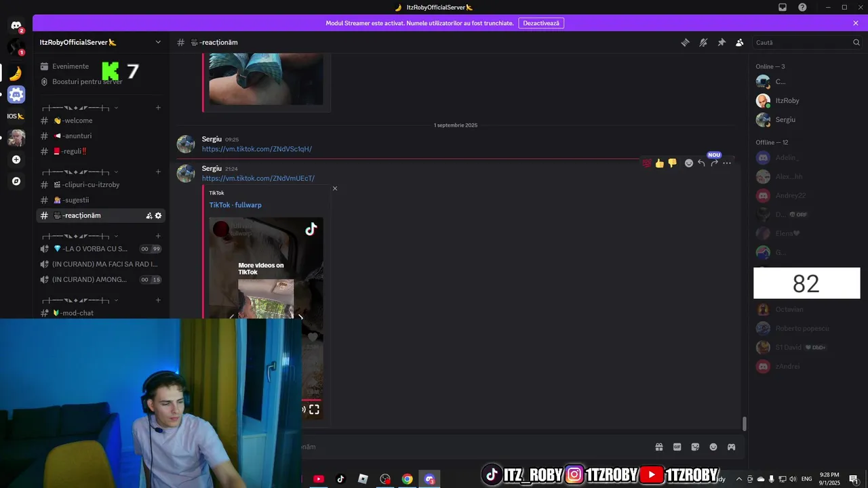Click Dezactivează Streamer Mode button
This screenshot has height=488, width=868.
[x=541, y=23]
